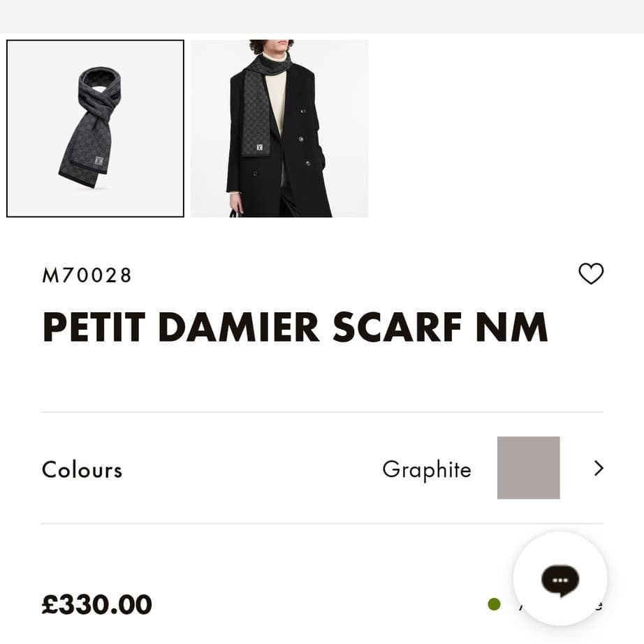
Task: Click the LV logo patch on folded scarf
Action: tap(98, 161)
